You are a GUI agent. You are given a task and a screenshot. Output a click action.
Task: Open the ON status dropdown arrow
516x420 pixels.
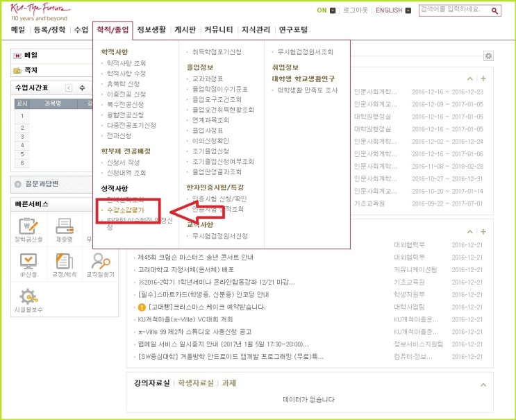pyautogui.click(x=333, y=10)
